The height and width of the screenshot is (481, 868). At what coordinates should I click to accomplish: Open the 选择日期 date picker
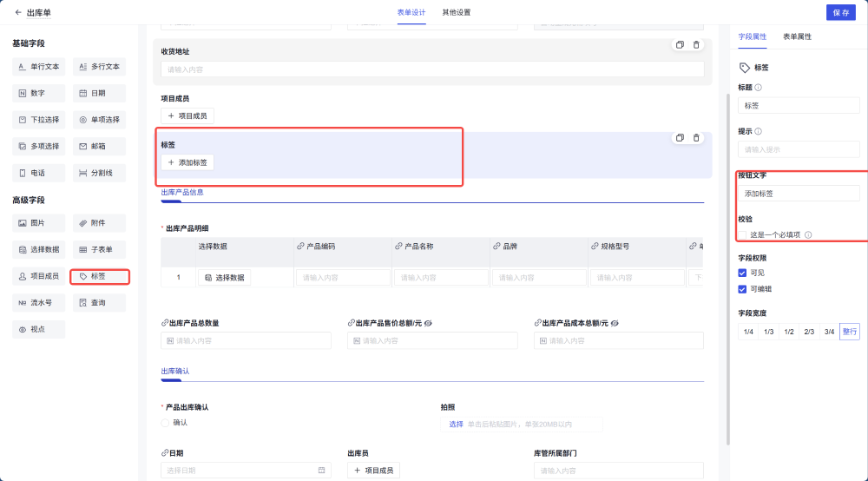[245, 471]
